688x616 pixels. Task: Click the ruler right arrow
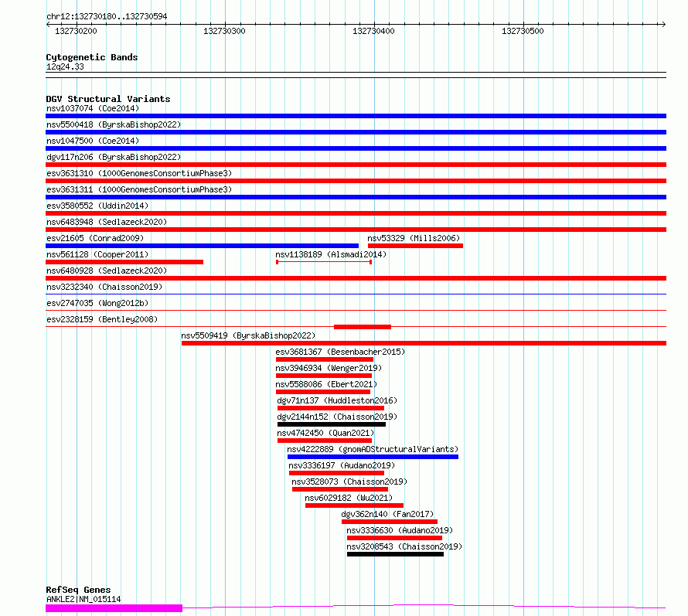coord(663,25)
